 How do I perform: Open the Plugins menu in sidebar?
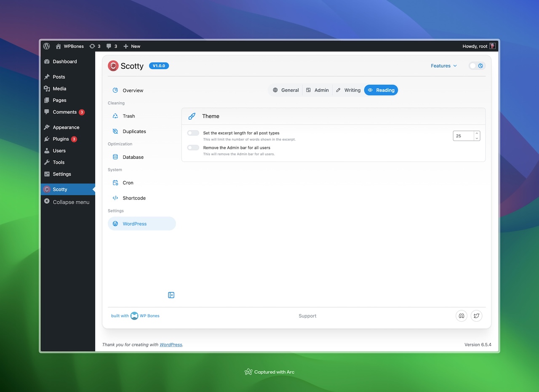68,139
